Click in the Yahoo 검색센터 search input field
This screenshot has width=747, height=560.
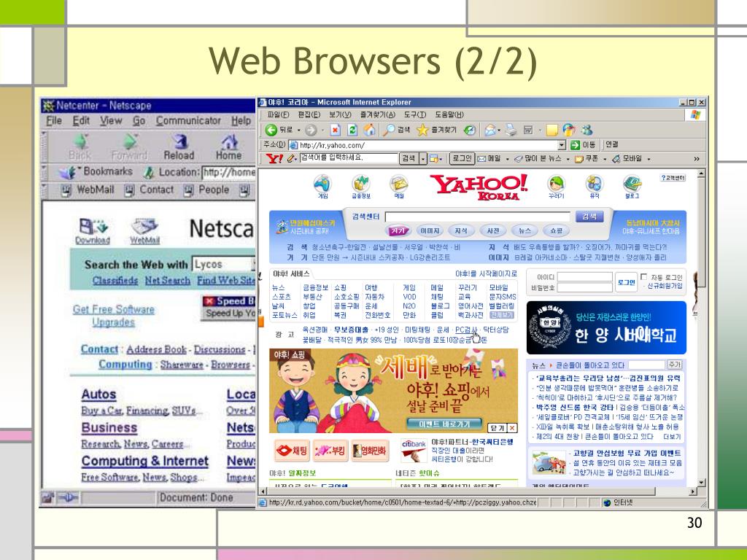(477, 217)
